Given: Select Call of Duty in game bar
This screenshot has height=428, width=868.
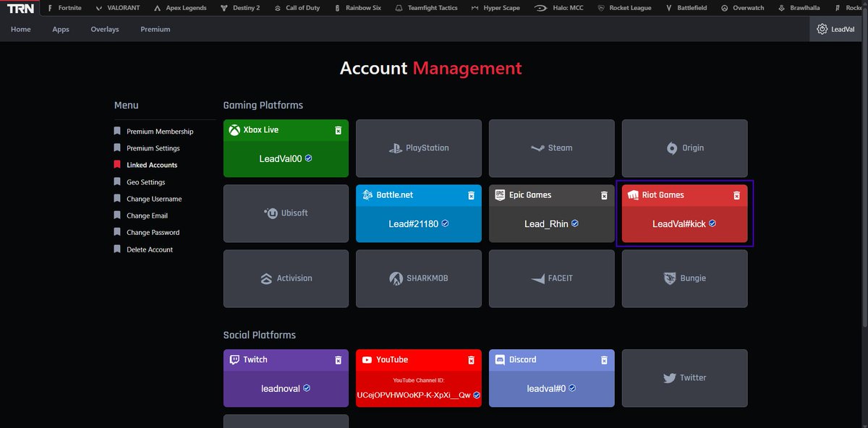Looking at the screenshot, I should (297, 8).
